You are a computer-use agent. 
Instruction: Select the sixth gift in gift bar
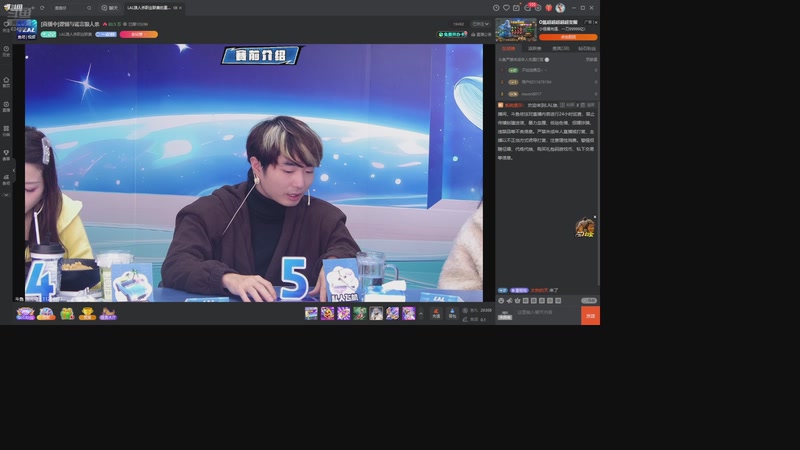point(392,313)
